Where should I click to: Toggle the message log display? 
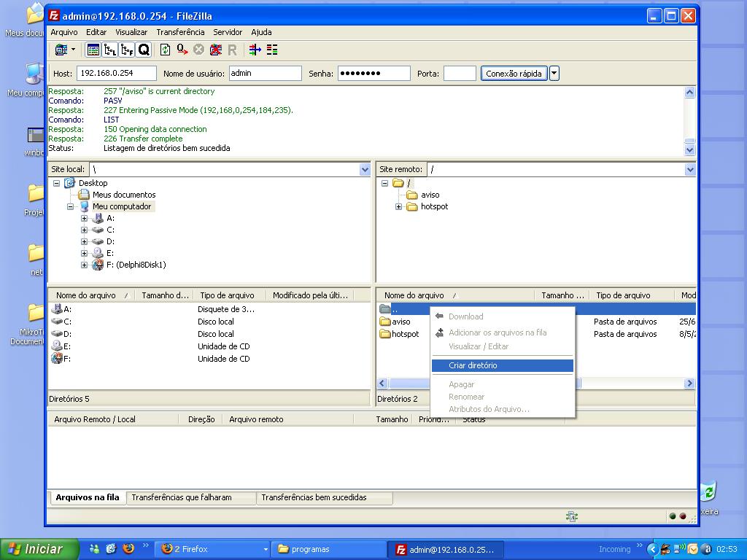coord(93,50)
